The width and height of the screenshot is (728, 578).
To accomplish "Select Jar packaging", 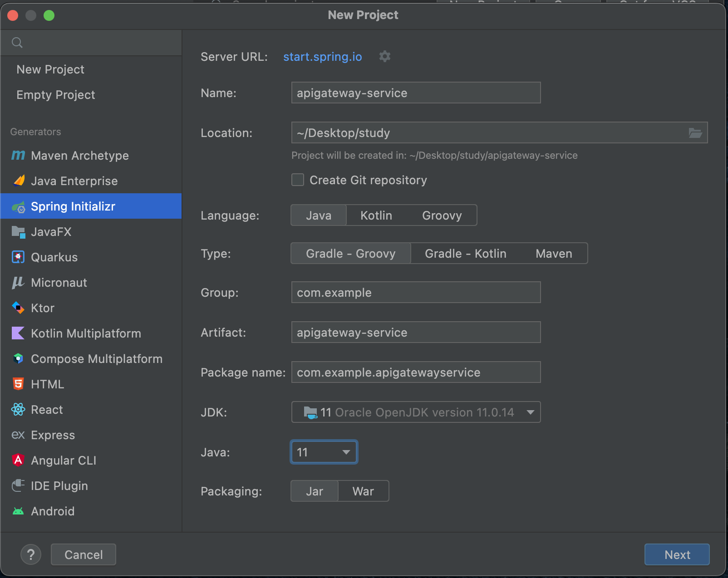I will tap(315, 491).
